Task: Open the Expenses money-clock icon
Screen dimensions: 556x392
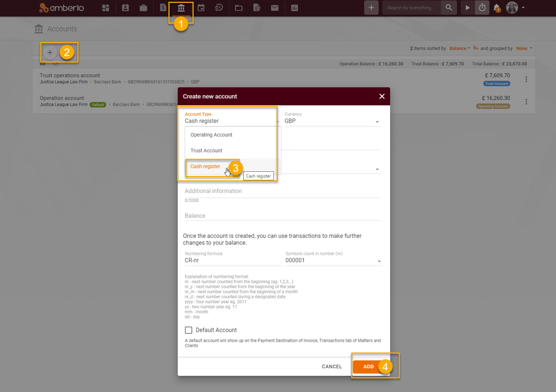Action: (220, 8)
